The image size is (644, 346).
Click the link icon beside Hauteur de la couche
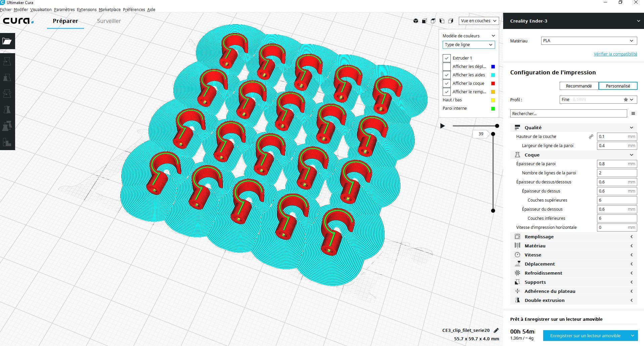(x=591, y=137)
